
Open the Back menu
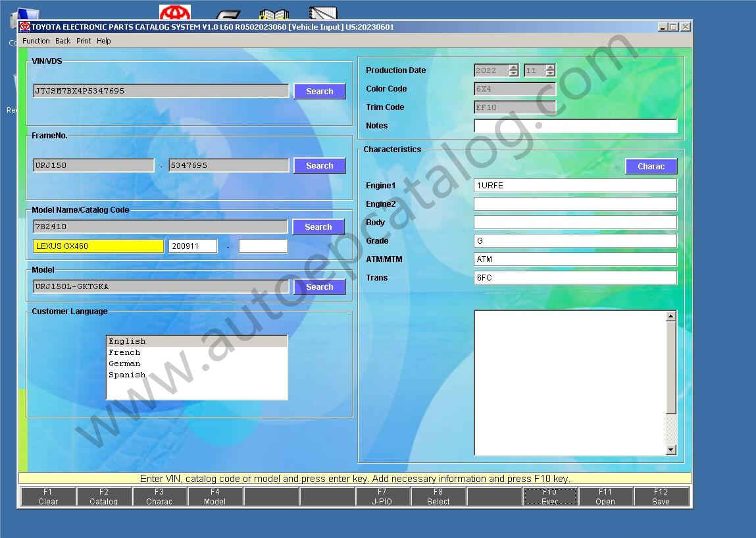tap(63, 41)
